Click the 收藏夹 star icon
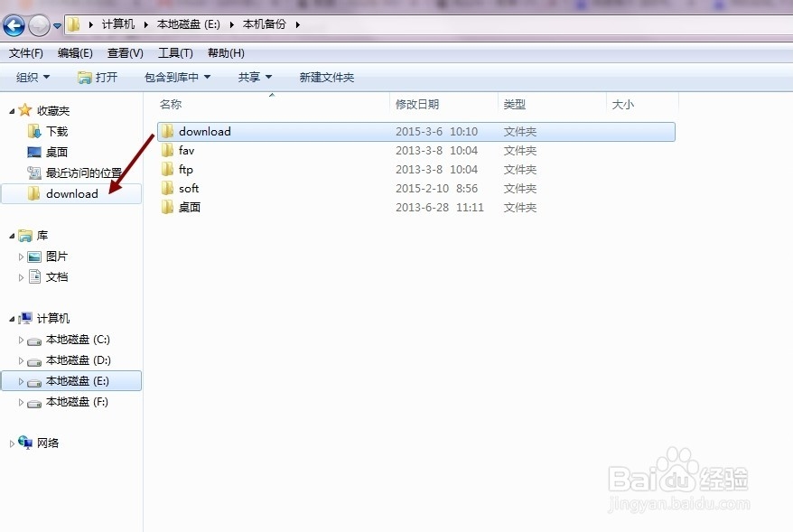The width and height of the screenshot is (793, 532). (24, 110)
